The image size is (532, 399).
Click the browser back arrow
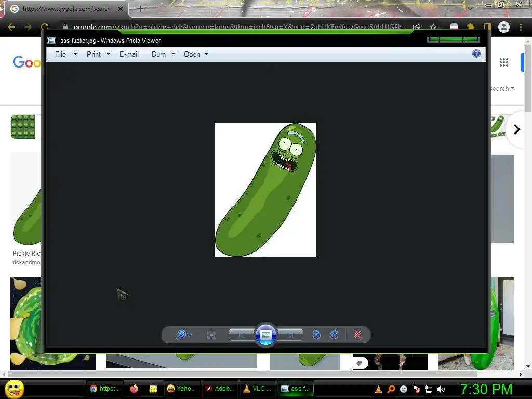[11, 27]
